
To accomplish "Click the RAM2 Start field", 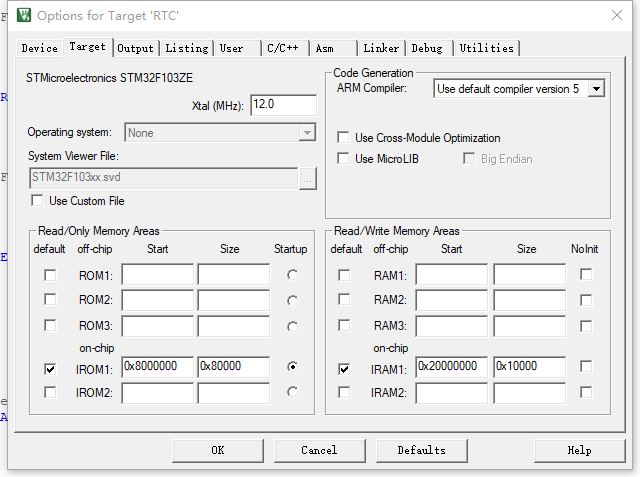I will tap(452, 300).
